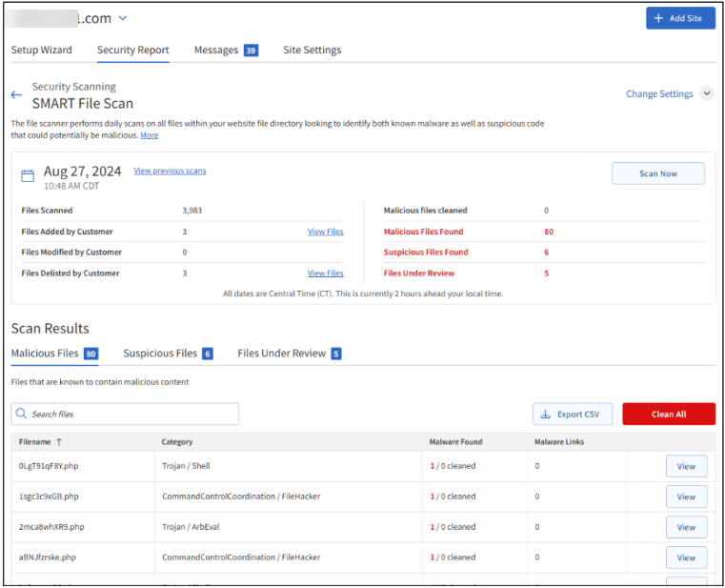Export results with Export CSV button
The image size is (725, 588).
coord(572,415)
